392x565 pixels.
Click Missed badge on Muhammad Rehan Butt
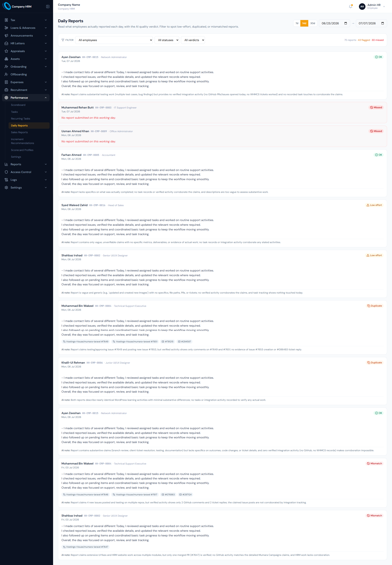point(376,107)
